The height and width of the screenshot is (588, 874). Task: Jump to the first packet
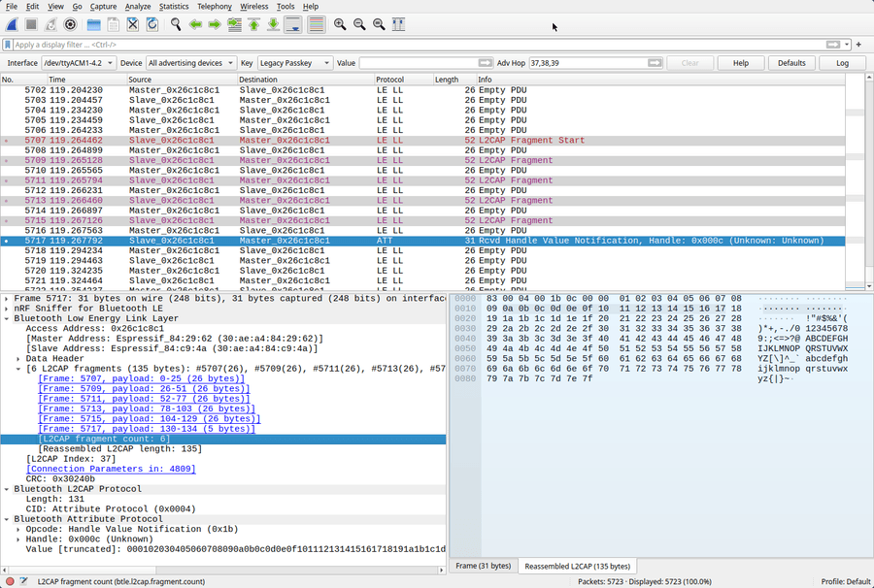point(253,24)
